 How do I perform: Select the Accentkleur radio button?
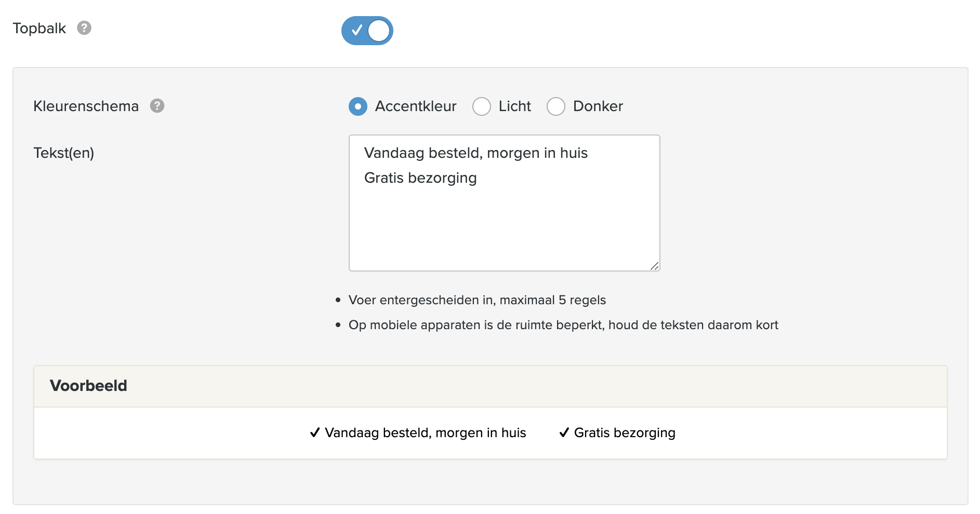[x=358, y=106]
